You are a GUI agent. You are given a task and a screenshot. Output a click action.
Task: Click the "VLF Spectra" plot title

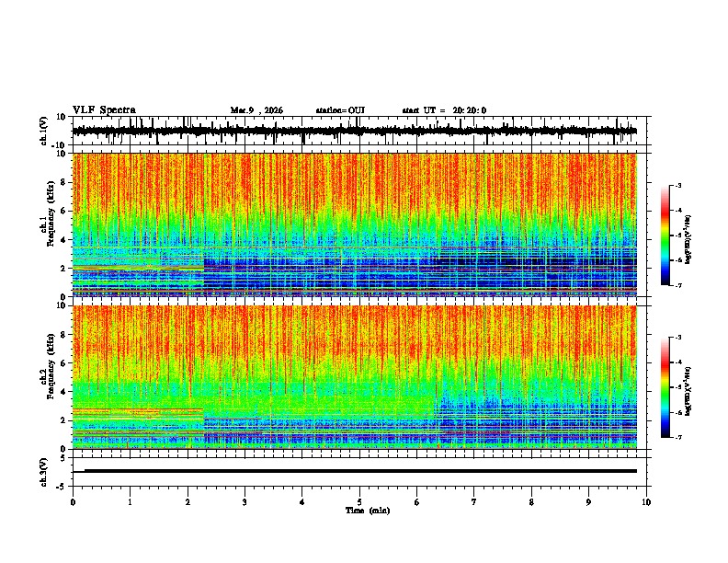(104, 110)
